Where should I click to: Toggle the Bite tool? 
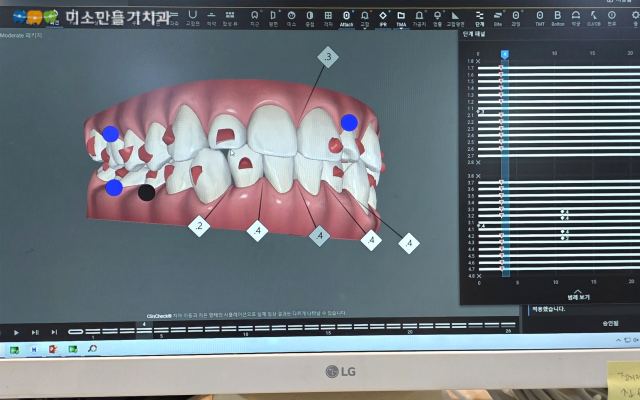498,17
